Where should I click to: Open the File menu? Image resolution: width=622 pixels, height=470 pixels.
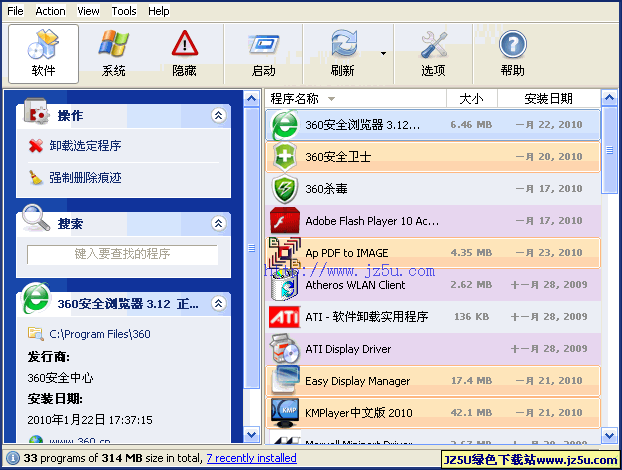(x=15, y=11)
